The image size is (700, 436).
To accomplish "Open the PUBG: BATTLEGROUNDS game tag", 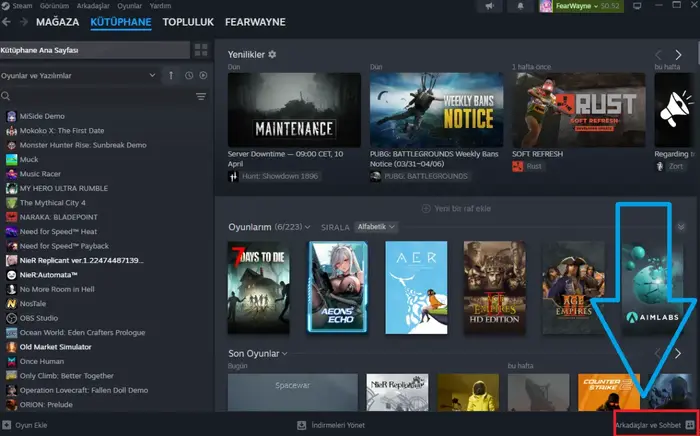I will pos(420,176).
